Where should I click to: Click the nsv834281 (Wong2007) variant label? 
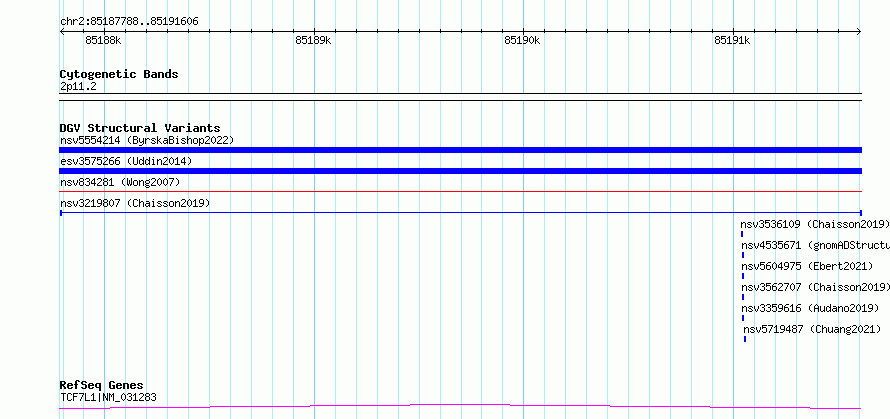pos(120,182)
